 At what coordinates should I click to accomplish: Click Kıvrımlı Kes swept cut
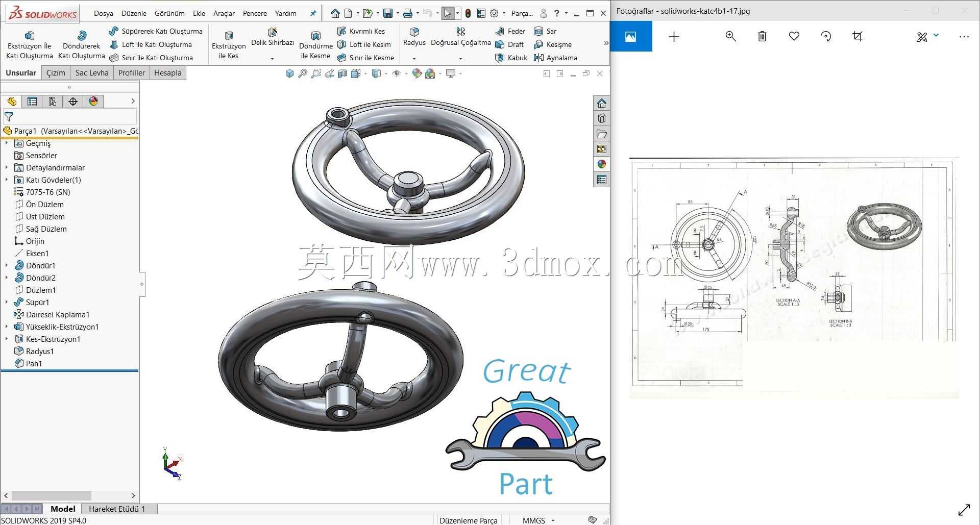[361, 31]
